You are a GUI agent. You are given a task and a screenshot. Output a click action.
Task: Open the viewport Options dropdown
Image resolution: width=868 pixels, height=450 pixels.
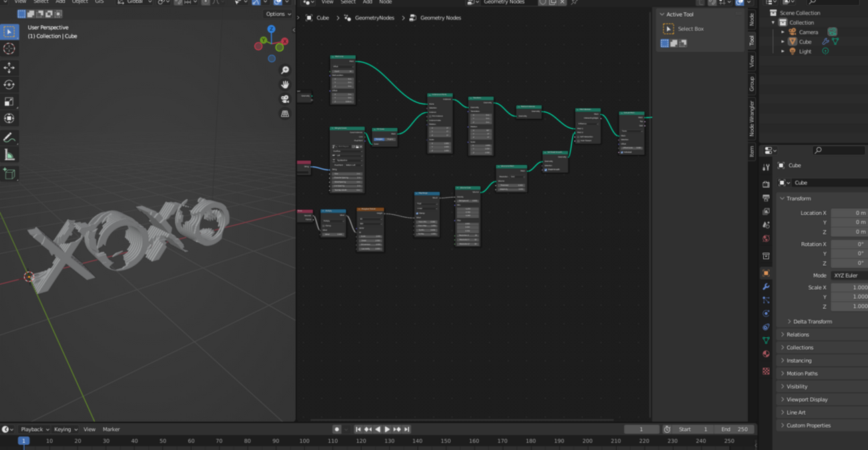tap(278, 14)
